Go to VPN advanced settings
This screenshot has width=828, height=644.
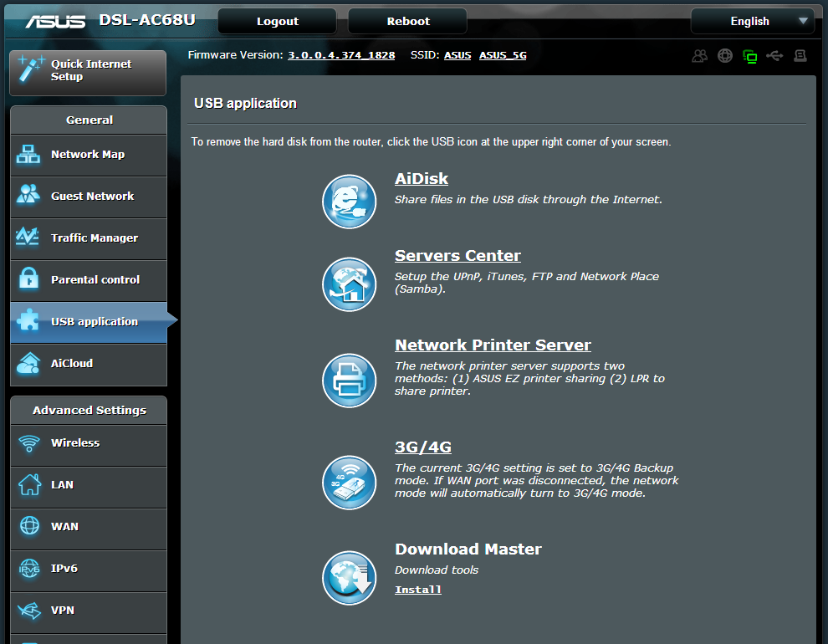(x=89, y=612)
